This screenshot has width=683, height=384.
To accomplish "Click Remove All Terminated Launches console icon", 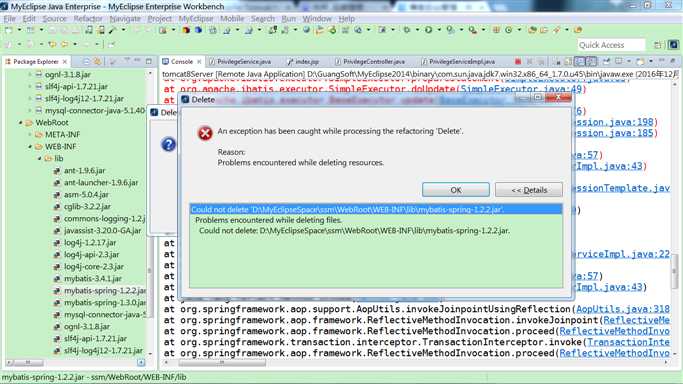I will point(541,61).
